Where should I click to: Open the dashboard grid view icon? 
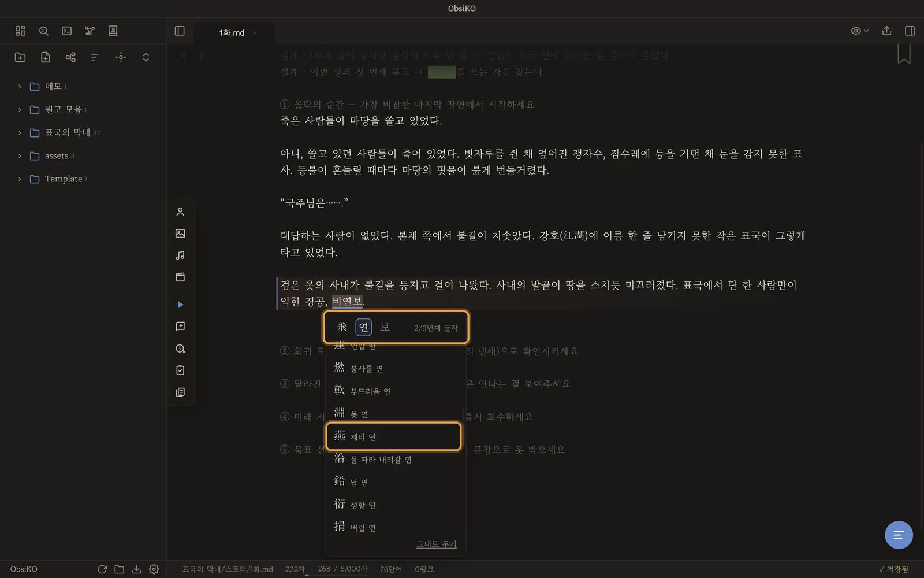pyautogui.click(x=21, y=31)
